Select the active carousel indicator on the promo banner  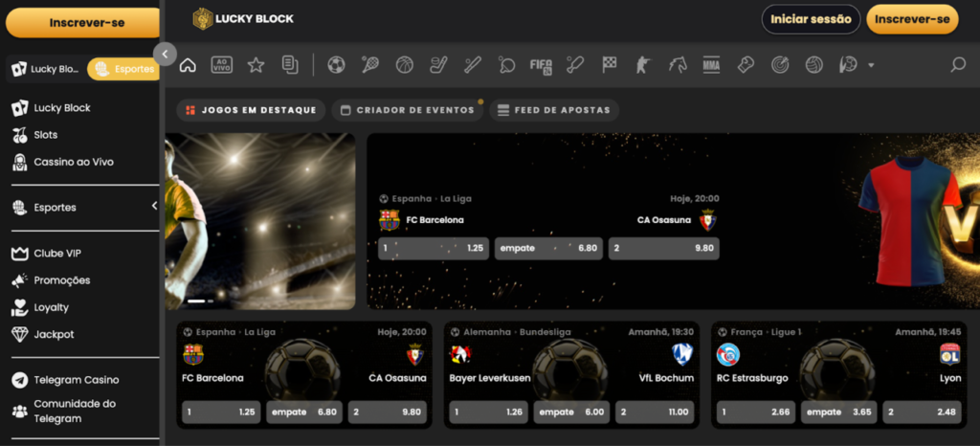[x=196, y=301]
